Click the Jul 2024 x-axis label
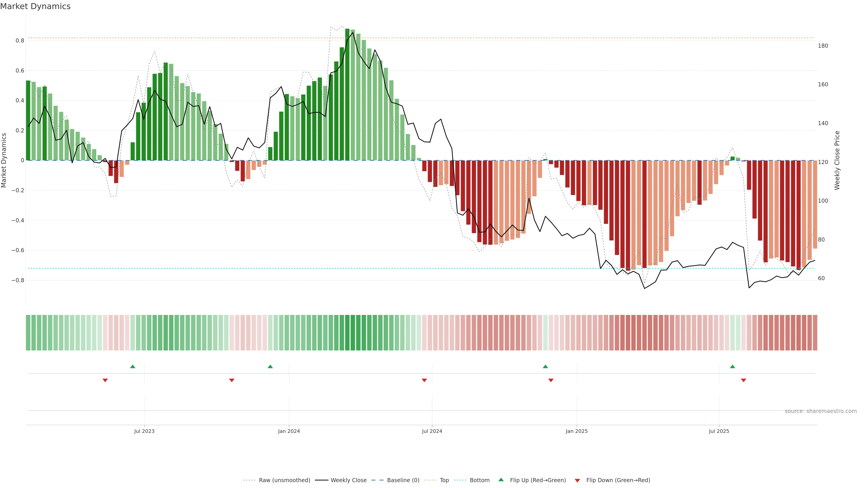This screenshot has height=488, width=868. (x=432, y=431)
